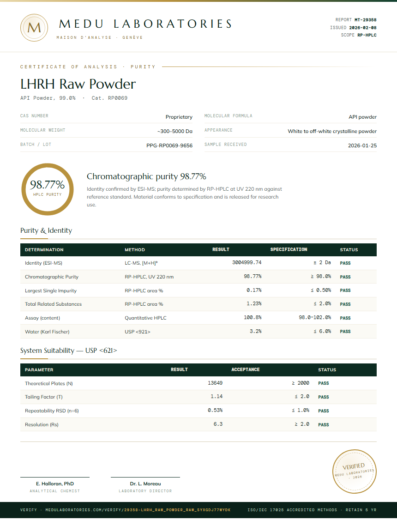This screenshot has width=397, height=532.
Task: Click the Theoretical Plates (N) row label
Action: pyautogui.click(x=49, y=384)
